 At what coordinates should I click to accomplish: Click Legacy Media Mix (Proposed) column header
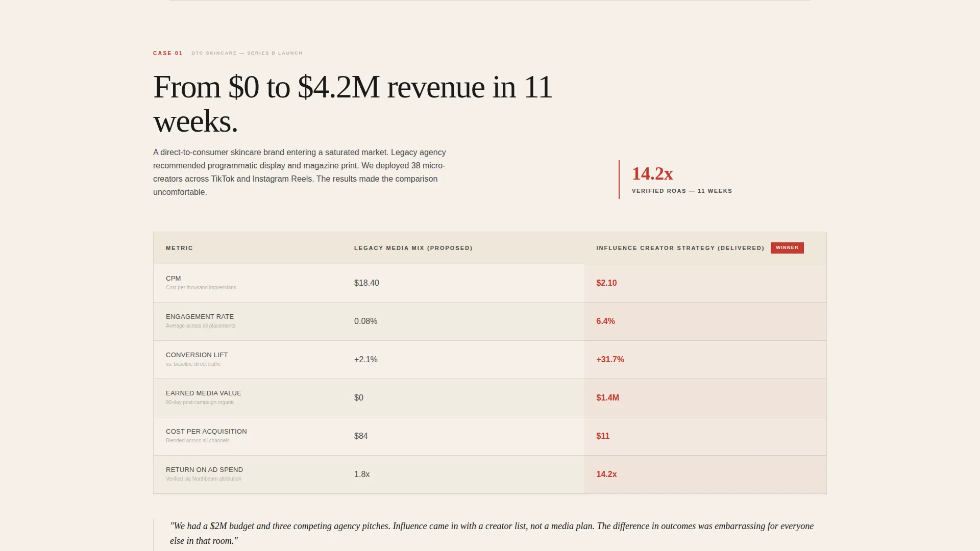[413, 248]
